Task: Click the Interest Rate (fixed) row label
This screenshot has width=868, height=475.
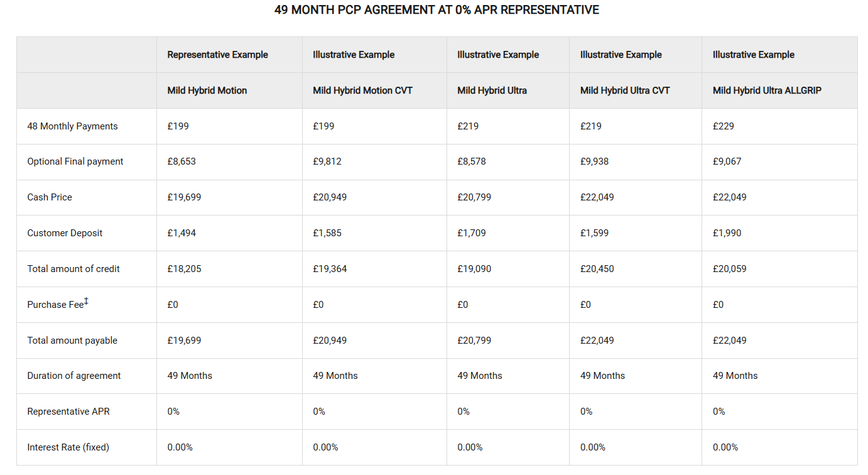Action: 68,447
